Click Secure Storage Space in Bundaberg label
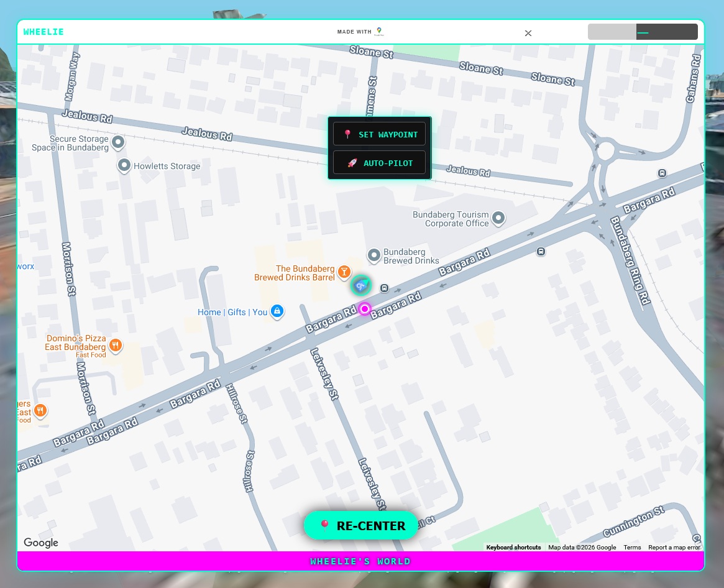The image size is (724, 588). pos(70,143)
